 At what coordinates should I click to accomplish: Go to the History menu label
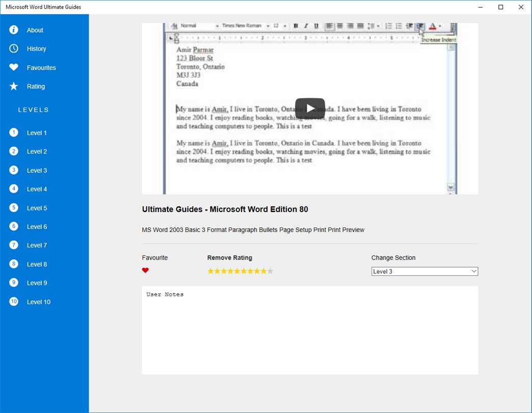click(36, 49)
